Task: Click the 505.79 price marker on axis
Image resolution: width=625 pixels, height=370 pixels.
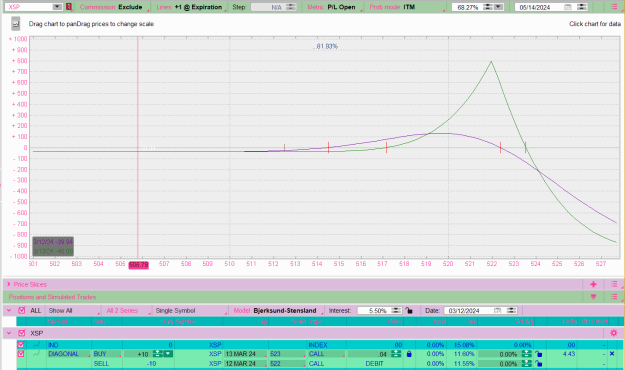Action: [x=138, y=265]
